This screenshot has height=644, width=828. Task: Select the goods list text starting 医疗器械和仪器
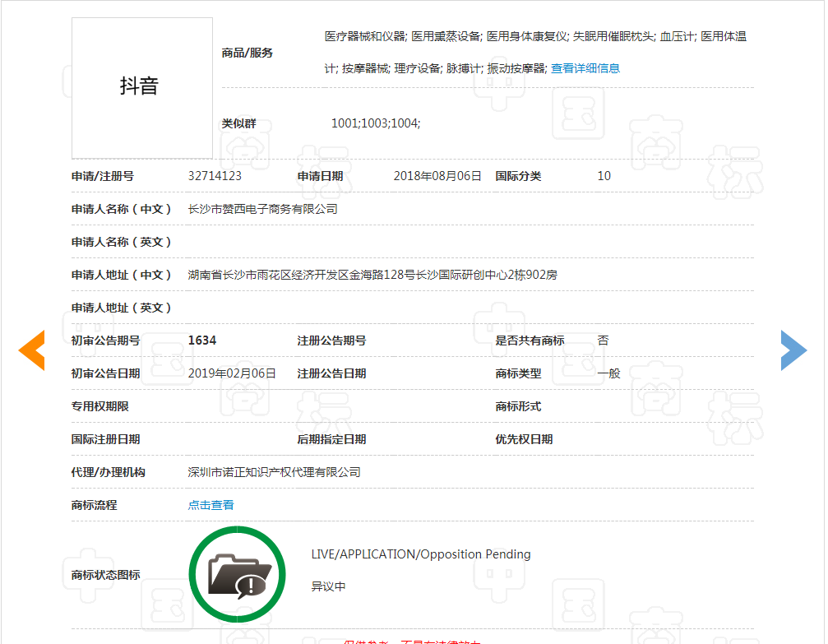pos(535,53)
